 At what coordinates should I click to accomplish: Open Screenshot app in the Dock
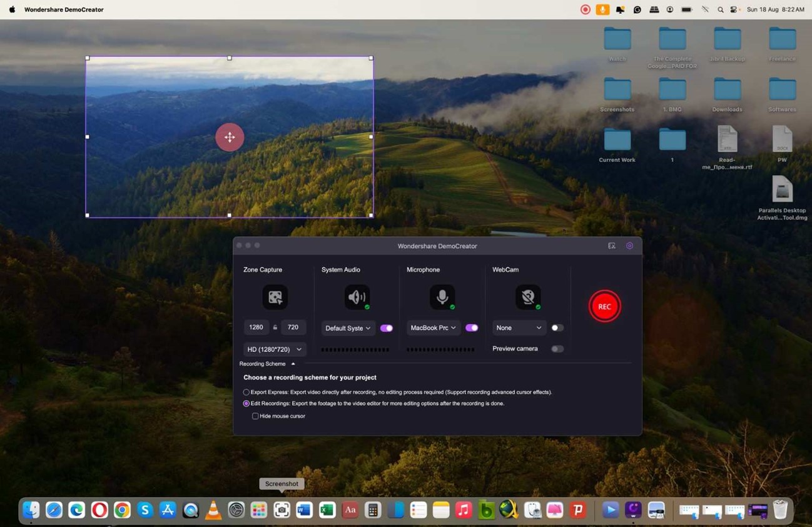point(282,510)
